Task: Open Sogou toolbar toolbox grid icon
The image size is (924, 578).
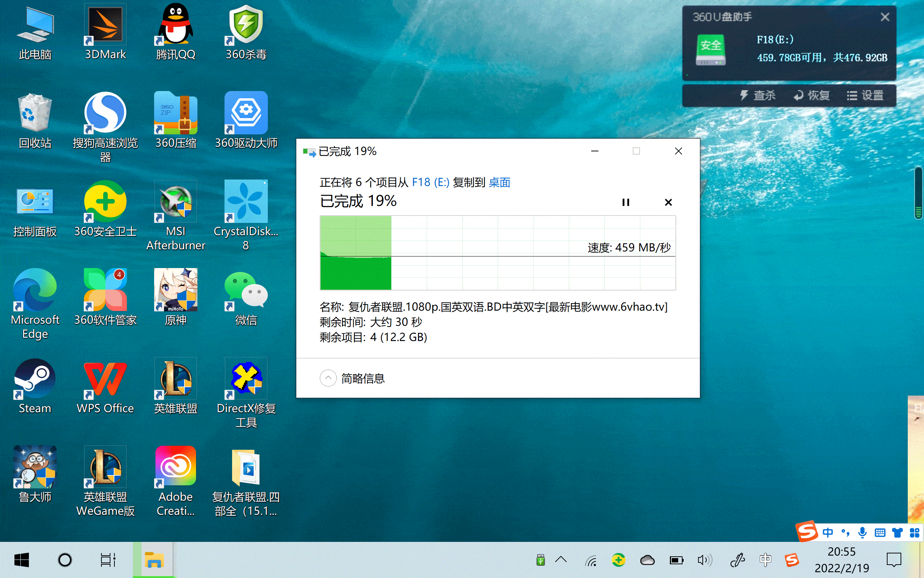Action: click(x=915, y=532)
